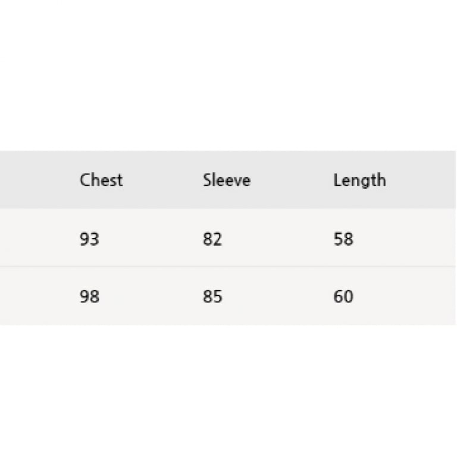Click the divider line between the data rows

pos(228,267)
